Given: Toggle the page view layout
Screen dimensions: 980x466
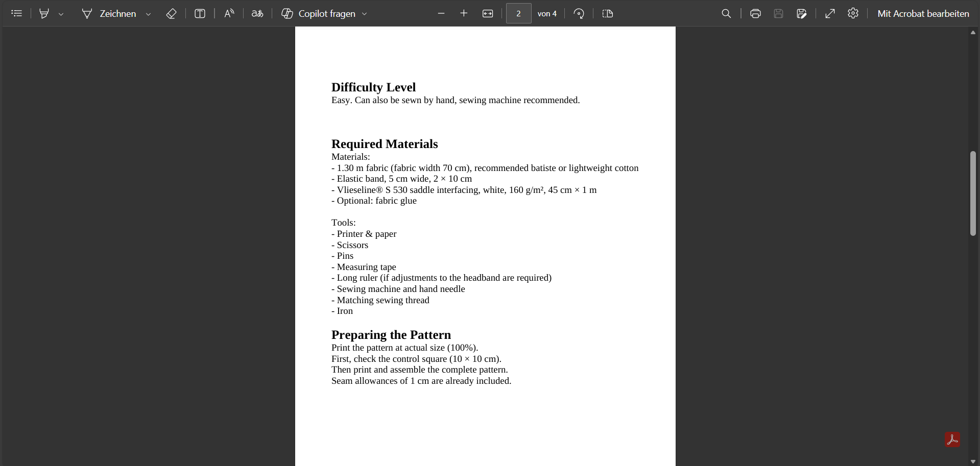Looking at the screenshot, I should (x=607, y=14).
